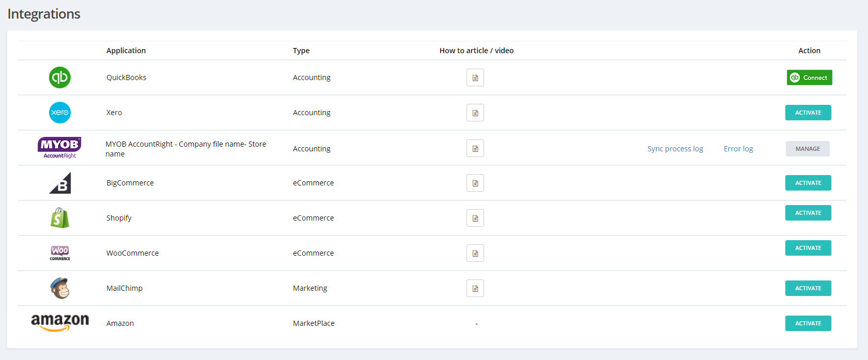This screenshot has width=868, height=360.
Task: Open the Shopify how-to article icon
Action: pos(475,218)
